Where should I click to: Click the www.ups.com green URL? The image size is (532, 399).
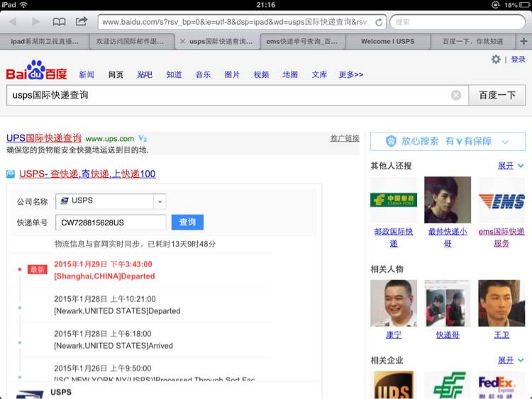[x=109, y=139]
